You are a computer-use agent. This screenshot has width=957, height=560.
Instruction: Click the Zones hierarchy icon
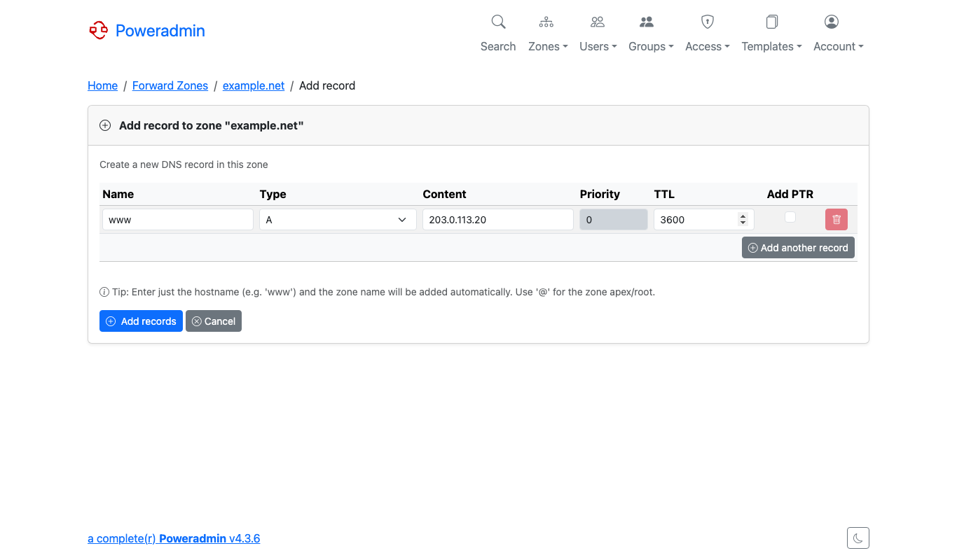[x=546, y=22]
